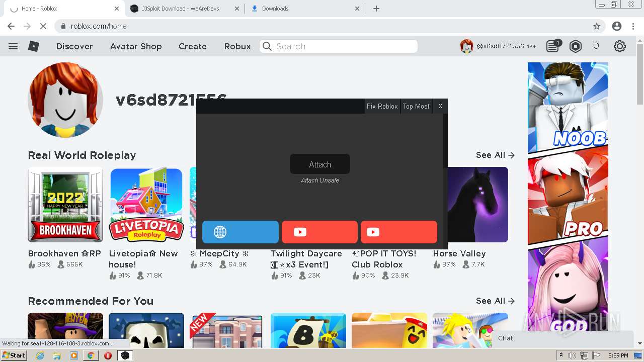The image size is (644, 362).
Task: Click the JJSploit panel scrollbar
Action: (445, 141)
